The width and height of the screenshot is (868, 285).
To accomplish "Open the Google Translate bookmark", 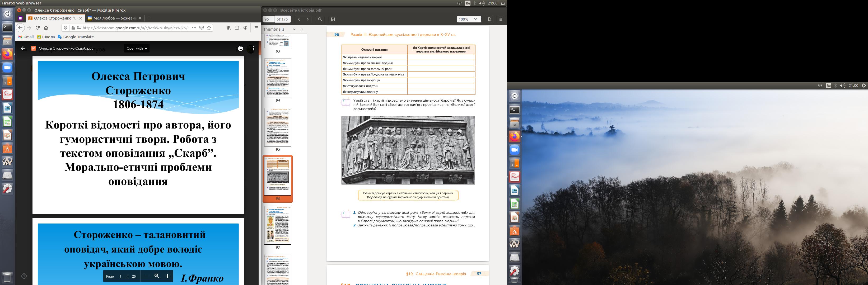I will (76, 37).
